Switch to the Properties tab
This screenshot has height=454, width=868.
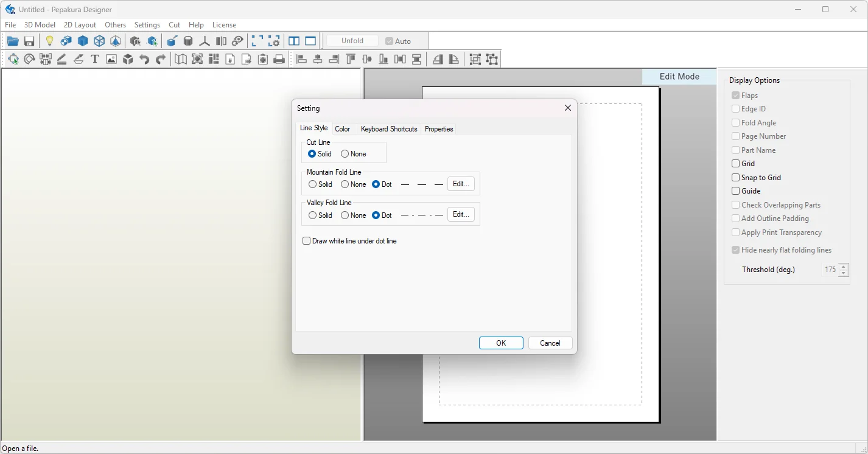point(439,129)
